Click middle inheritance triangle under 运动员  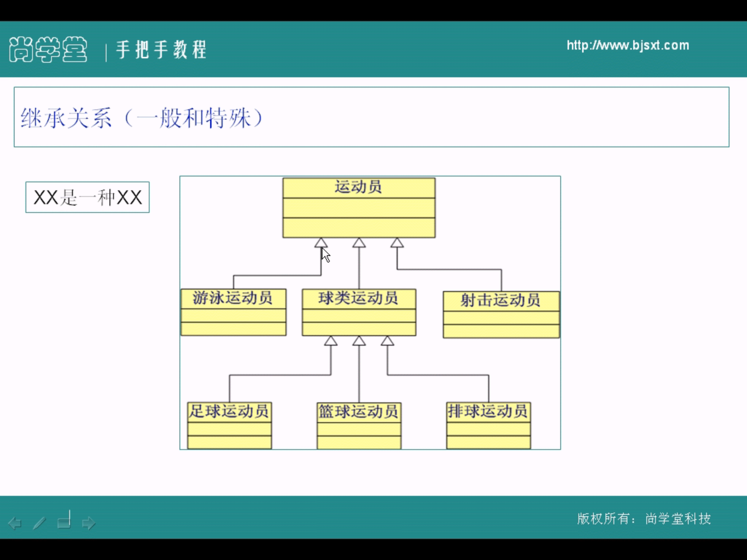pos(359,243)
